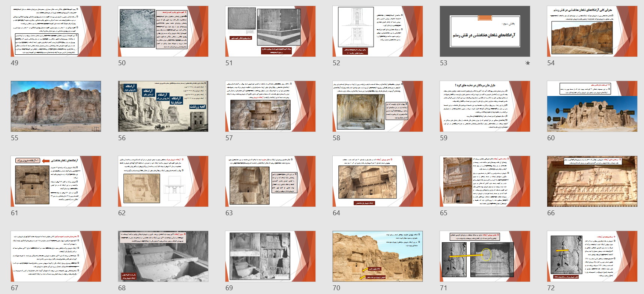
Task: Choose slide 68 black-and-white burial chamber photo
Action: point(163,256)
